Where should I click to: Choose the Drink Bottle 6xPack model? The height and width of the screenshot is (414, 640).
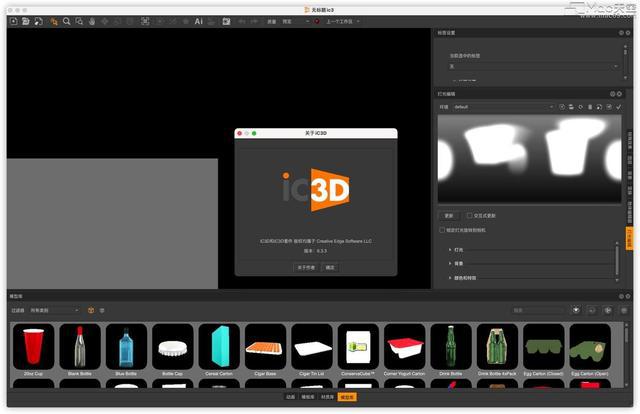click(497, 347)
